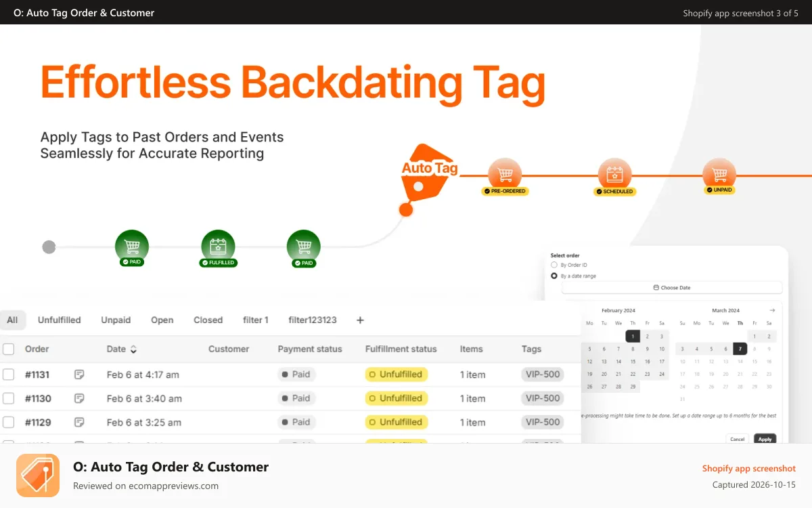Viewport: 812px width, 508px height.
Task: Click order number #1129
Action: tap(38, 422)
